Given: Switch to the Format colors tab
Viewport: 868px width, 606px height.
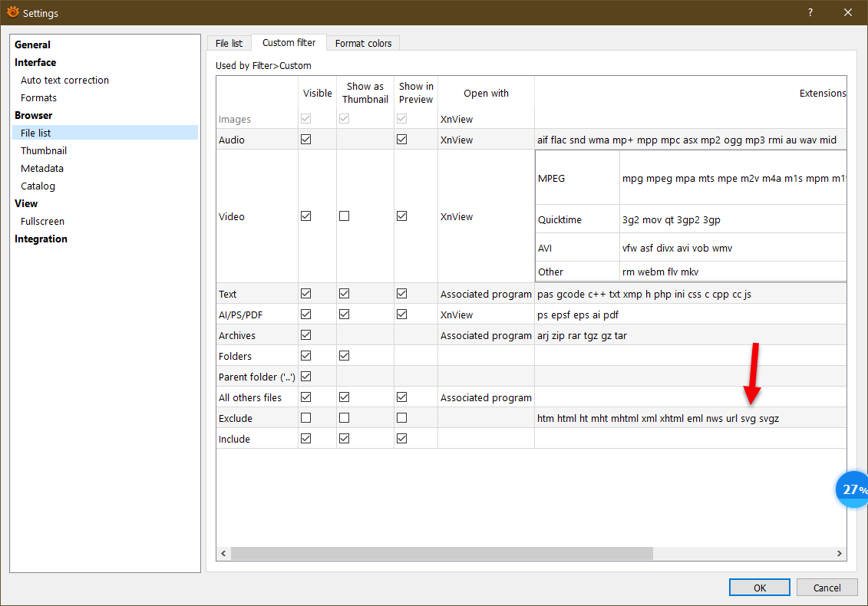Looking at the screenshot, I should click(363, 44).
